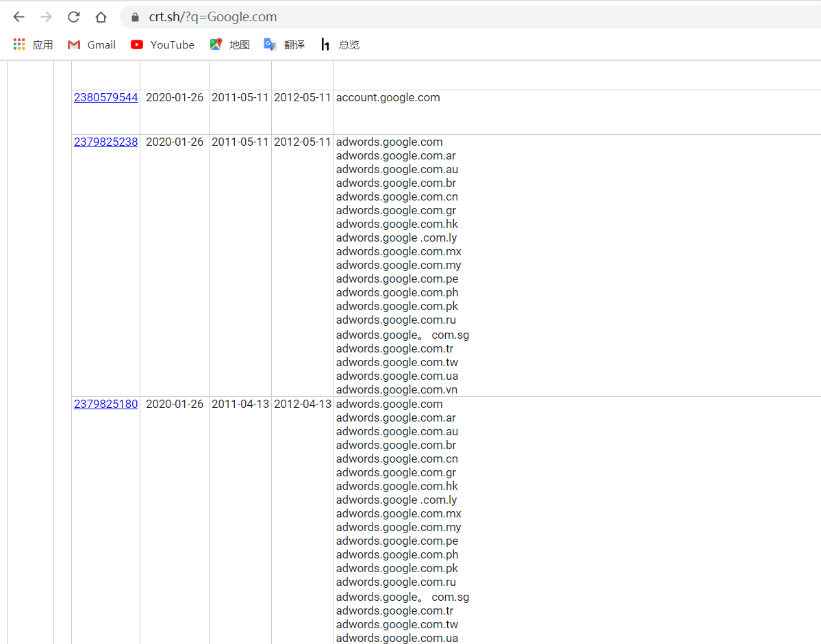Click first adwords.google.com.mx entry

[399, 252]
